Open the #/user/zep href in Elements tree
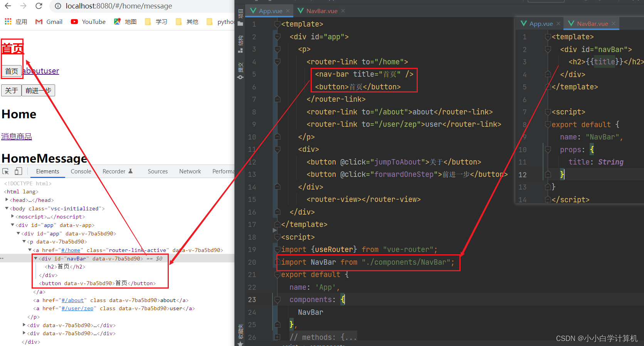The width and height of the screenshot is (644, 346). tap(77, 308)
